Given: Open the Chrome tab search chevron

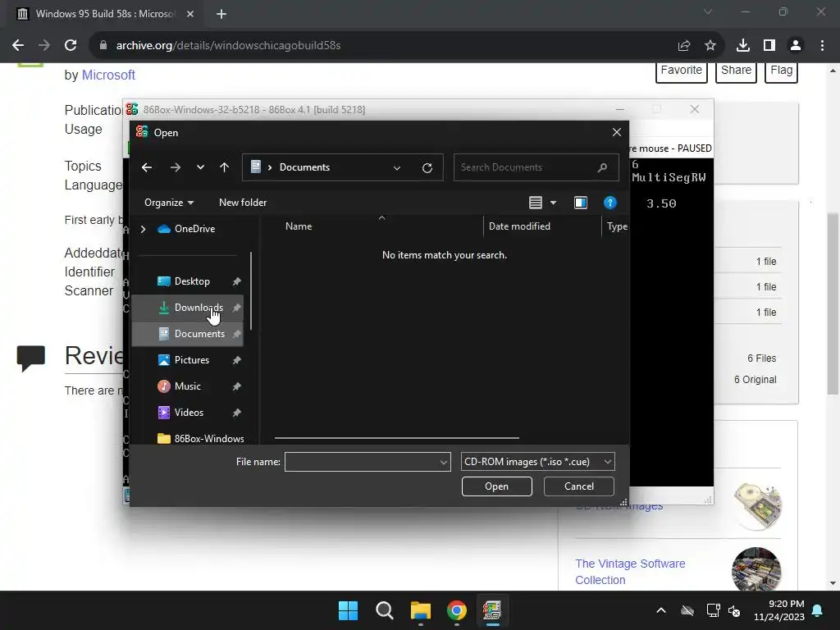Looking at the screenshot, I should [x=708, y=11].
